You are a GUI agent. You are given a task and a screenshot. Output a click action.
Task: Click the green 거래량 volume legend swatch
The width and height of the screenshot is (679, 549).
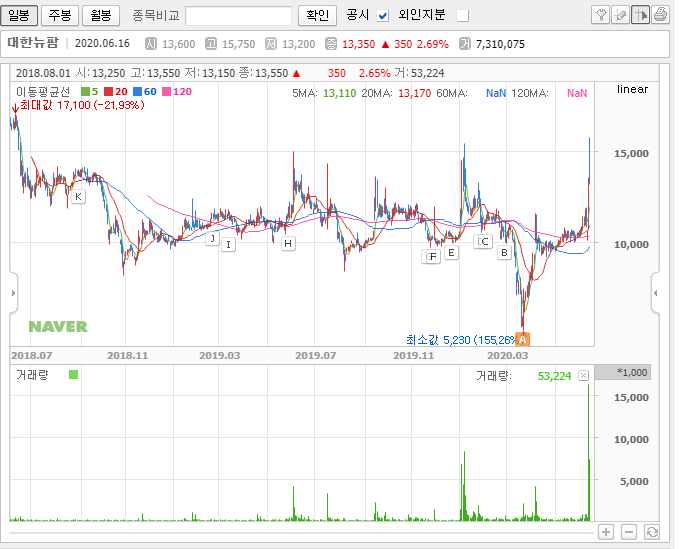coord(74,375)
